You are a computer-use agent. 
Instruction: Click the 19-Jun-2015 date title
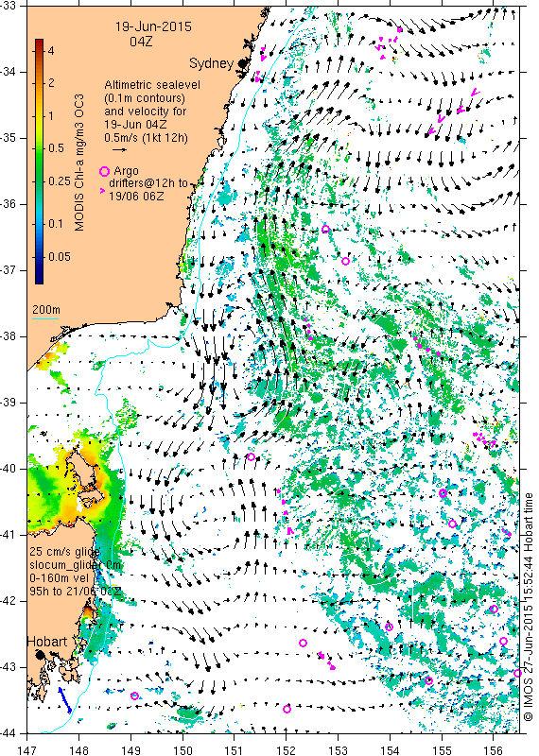point(153,26)
